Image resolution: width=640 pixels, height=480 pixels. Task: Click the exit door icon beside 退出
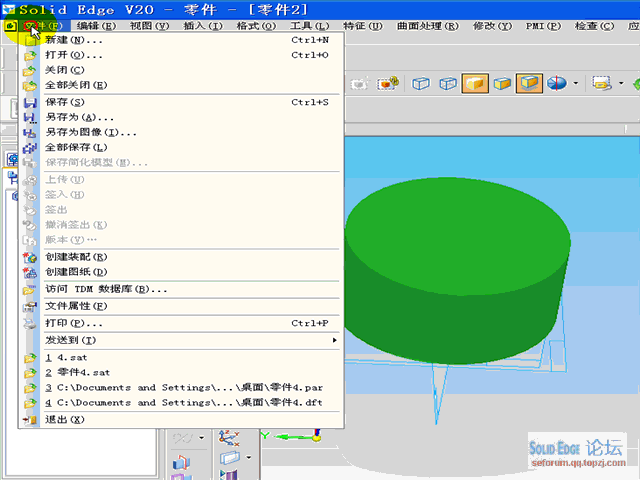tap(30, 420)
